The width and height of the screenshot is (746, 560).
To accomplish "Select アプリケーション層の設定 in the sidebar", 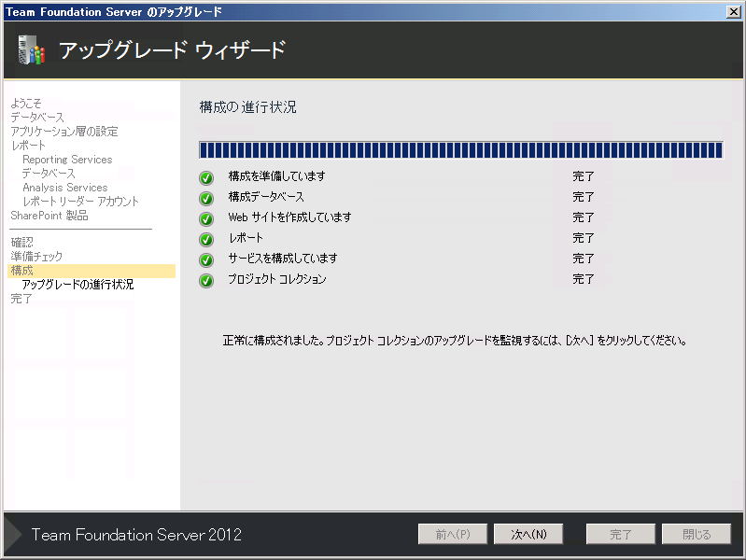I will 64,132.
